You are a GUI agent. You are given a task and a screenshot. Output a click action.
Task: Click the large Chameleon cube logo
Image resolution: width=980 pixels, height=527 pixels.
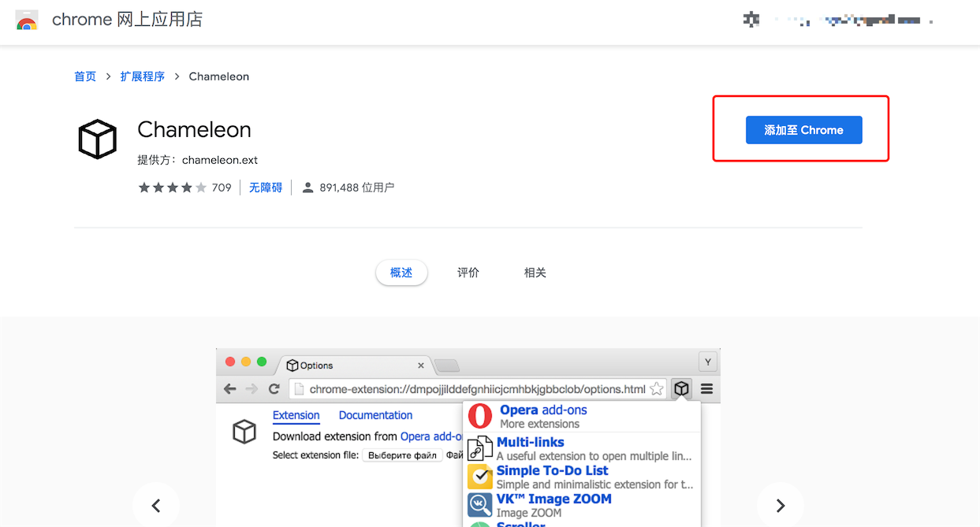pos(98,139)
